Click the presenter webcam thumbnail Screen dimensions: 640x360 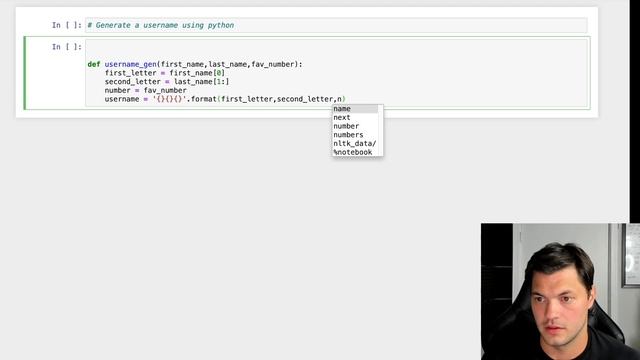click(560, 291)
